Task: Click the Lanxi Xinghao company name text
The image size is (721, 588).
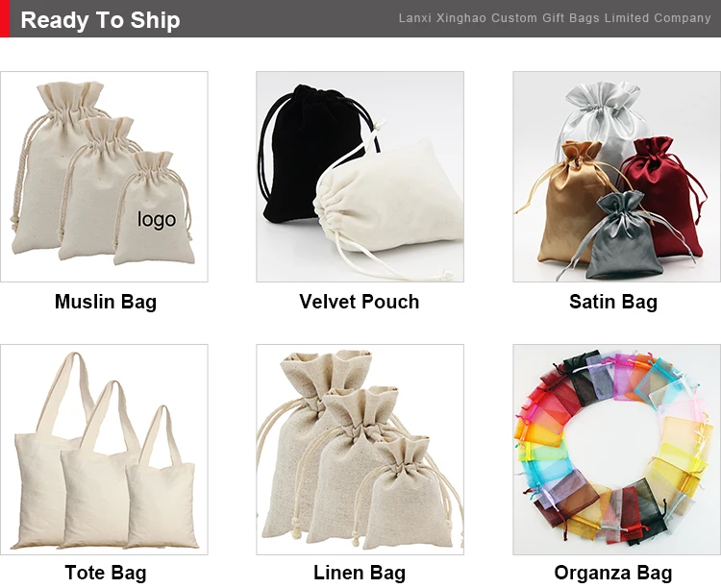Action: click(555, 18)
